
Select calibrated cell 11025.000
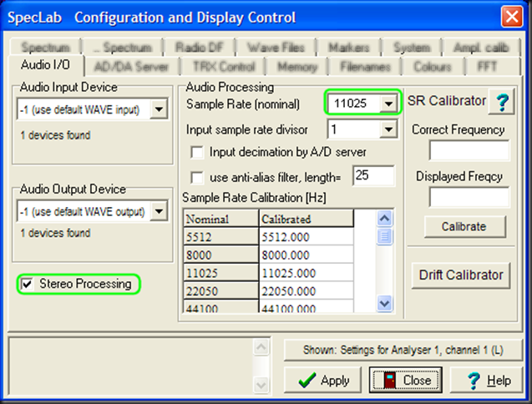pyautogui.click(x=306, y=273)
